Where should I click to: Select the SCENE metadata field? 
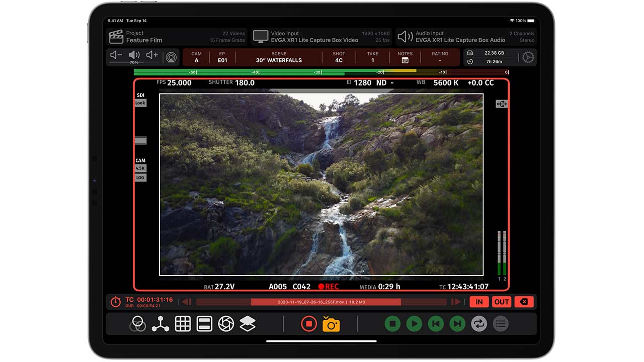coord(279,57)
